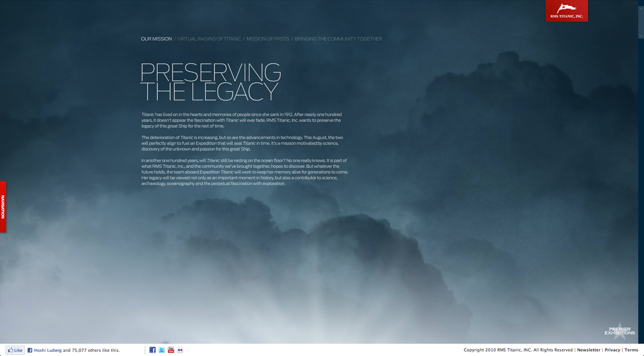Open the Twitter social icon in footer
Screen dimensions: 644x356
point(162,350)
